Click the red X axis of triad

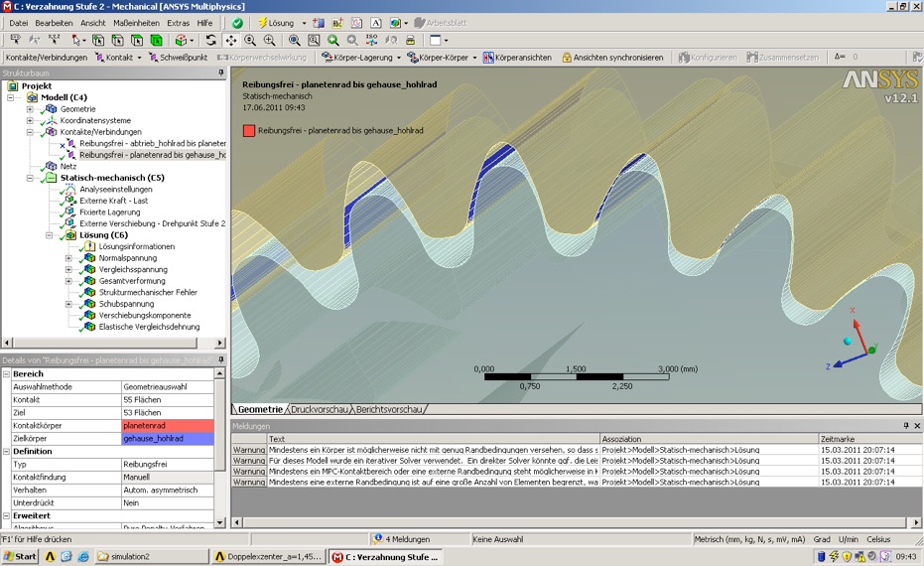click(859, 335)
